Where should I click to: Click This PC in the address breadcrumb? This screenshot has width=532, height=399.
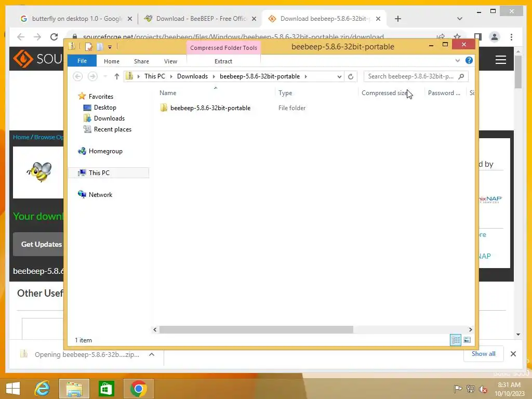pyautogui.click(x=155, y=76)
